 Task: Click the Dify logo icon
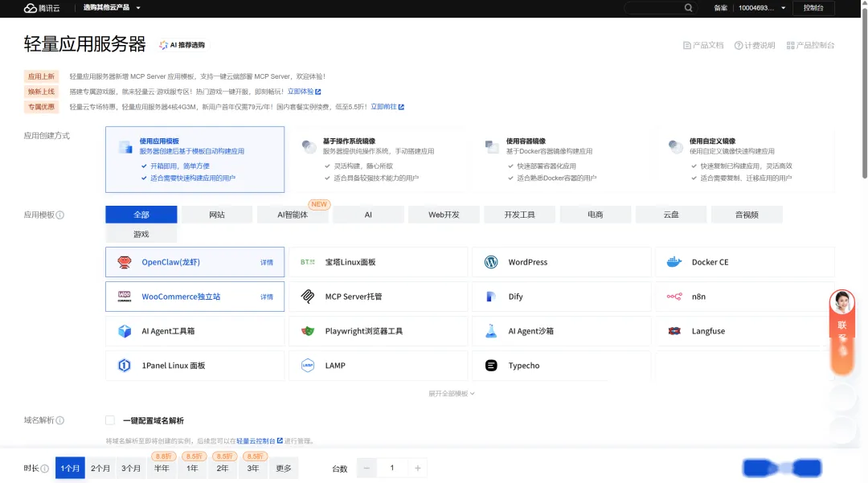(x=491, y=297)
